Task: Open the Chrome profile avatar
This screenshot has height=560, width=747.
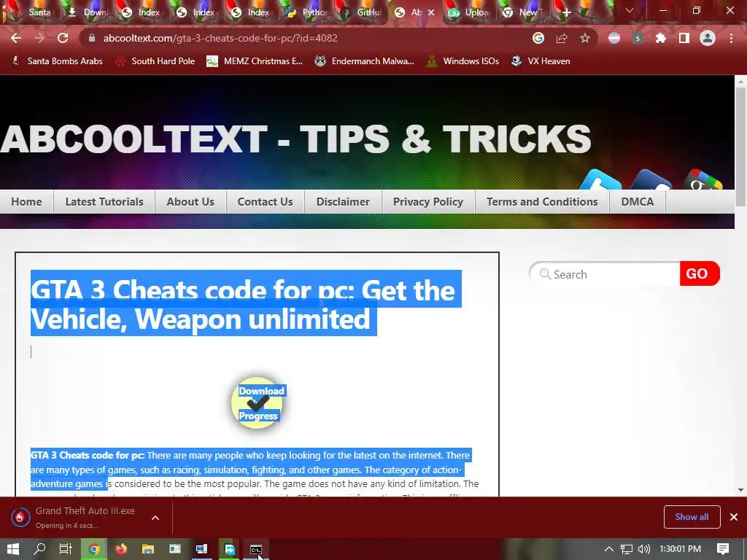Action: [708, 38]
